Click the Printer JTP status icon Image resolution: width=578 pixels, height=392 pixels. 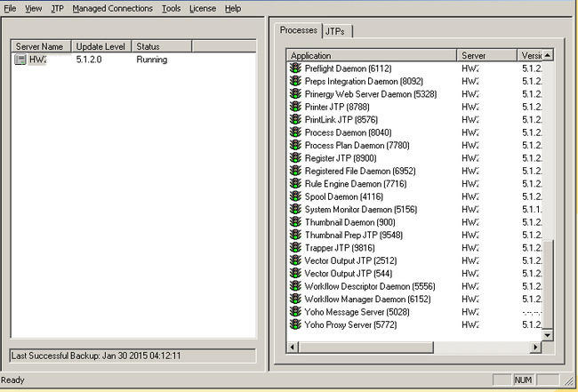[295, 107]
